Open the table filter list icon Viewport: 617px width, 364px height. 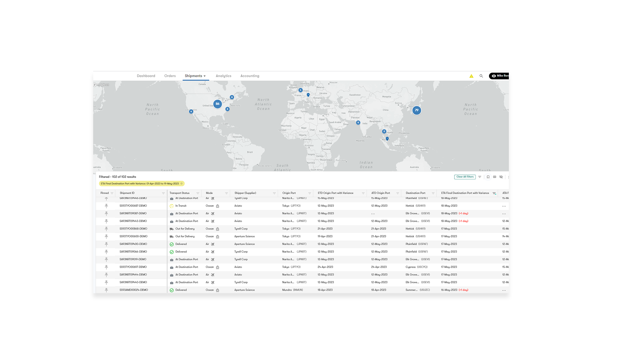pyautogui.click(x=480, y=177)
